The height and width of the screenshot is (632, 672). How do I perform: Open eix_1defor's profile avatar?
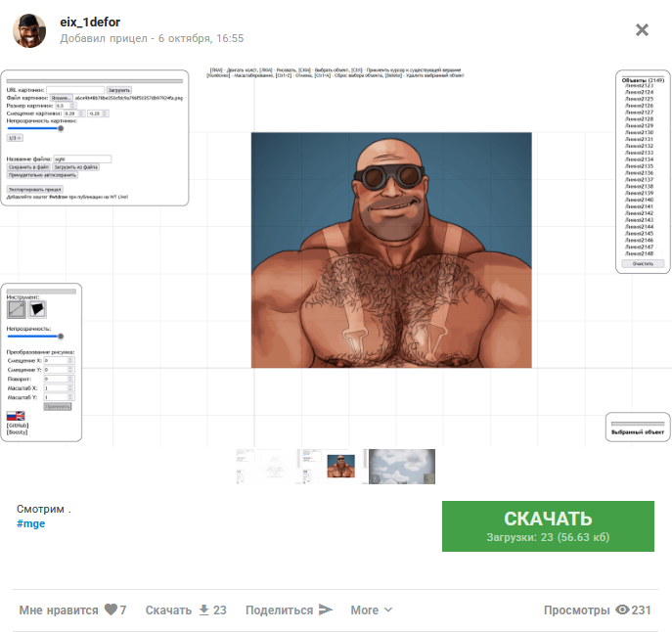pyautogui.click(x=29, y=30)
